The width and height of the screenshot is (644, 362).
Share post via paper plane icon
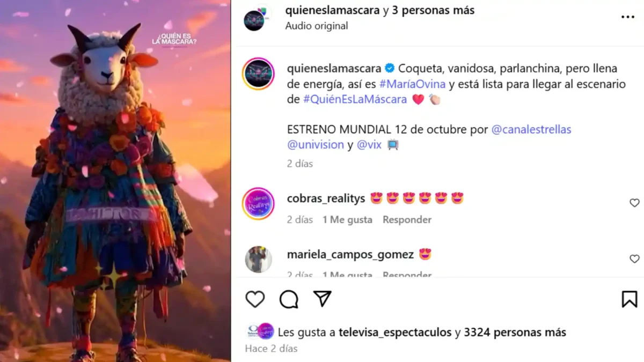click(322, 299)
